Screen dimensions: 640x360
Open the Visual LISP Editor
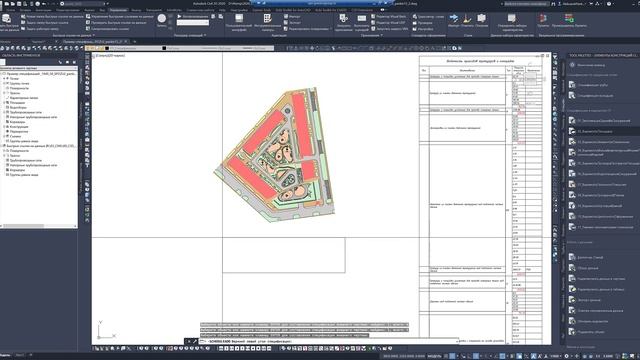388,23
